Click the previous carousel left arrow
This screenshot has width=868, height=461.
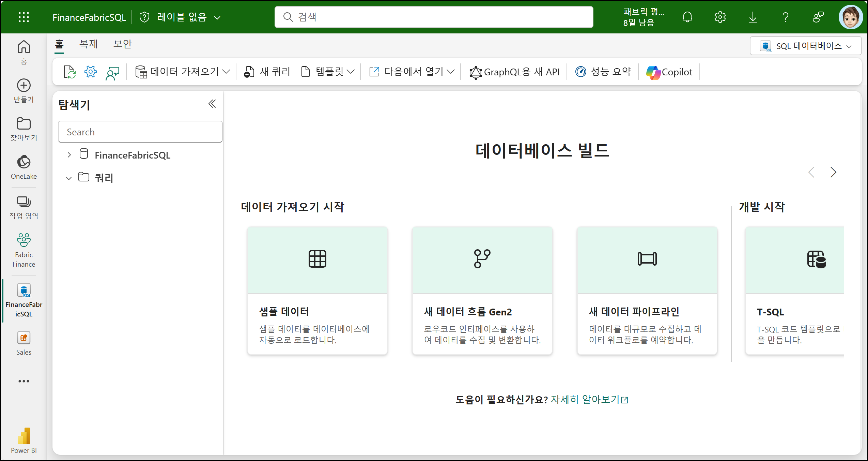tap(811, 172)
